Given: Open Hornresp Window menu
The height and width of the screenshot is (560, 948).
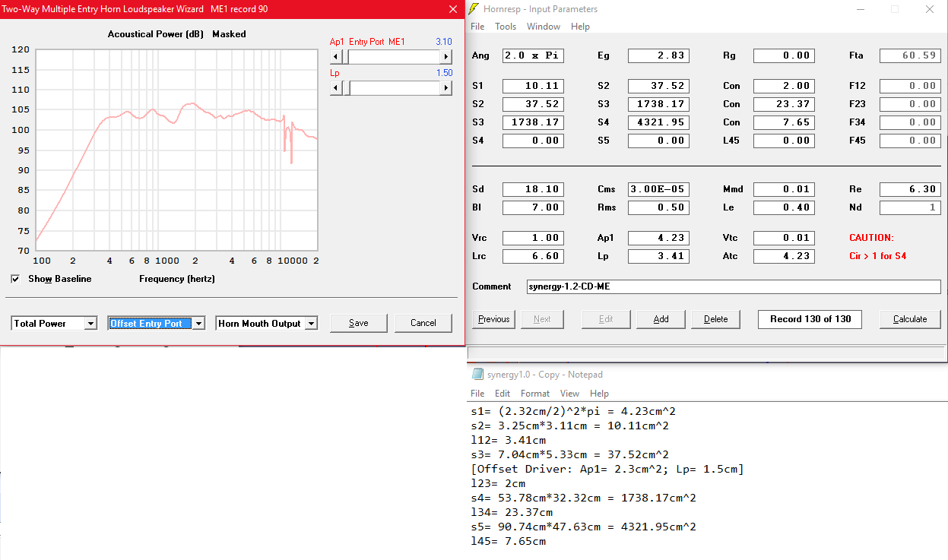Looking at the screenshot, I should coord(544,27).
